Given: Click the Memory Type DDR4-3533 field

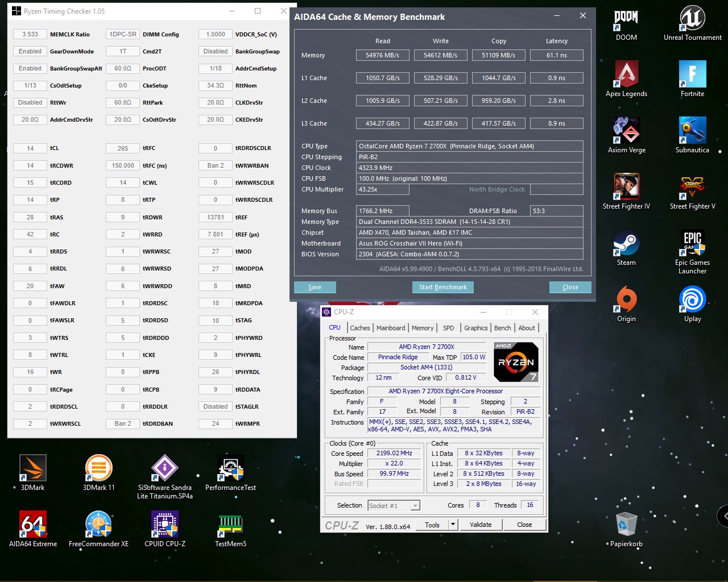Looking at the screenshot, I should (x=470, y=222).
